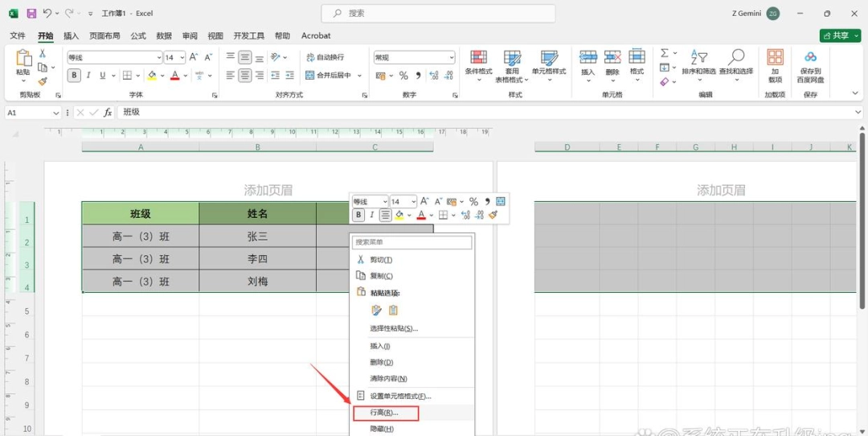Switch to the 数据 tab
Viewport: 868px width, 436px height.
point(164,35)
